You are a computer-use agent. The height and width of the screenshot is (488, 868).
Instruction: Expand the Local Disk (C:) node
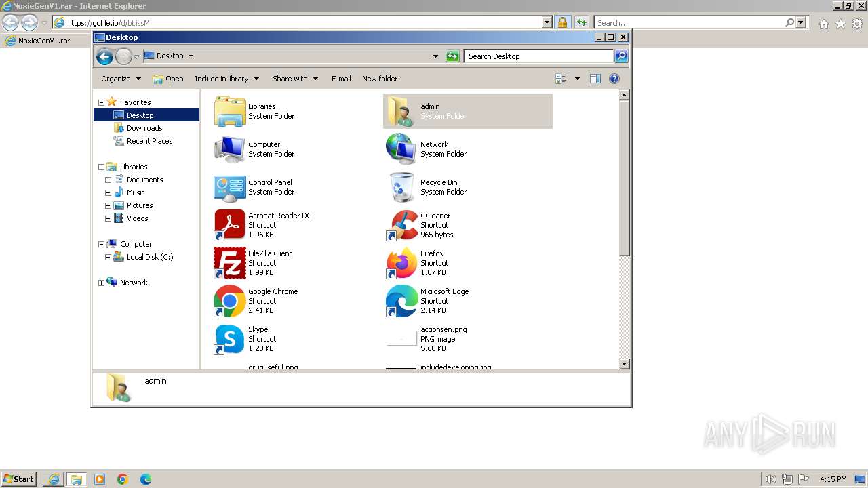(x=108, y=257)
